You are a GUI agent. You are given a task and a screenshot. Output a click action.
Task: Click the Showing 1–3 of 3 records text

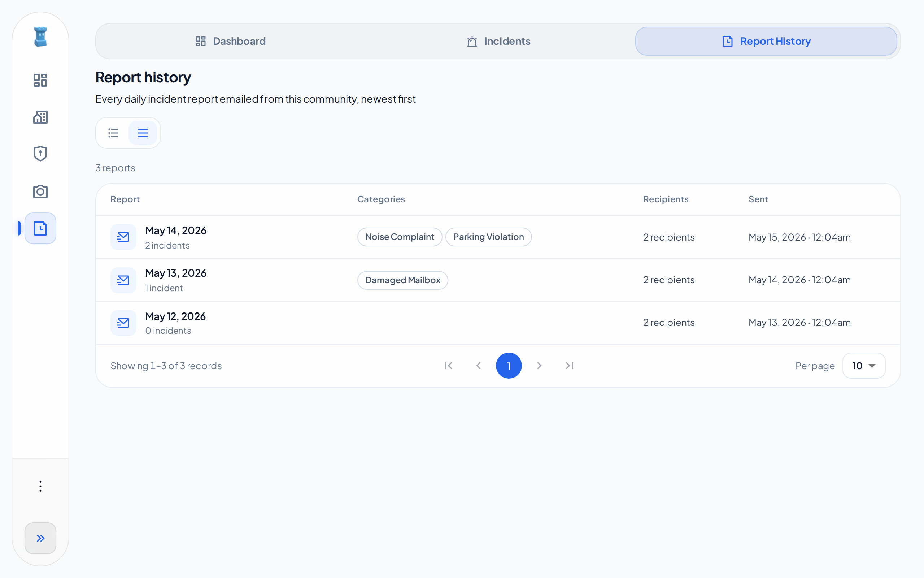pyautogui.click(x=166, y=366)
